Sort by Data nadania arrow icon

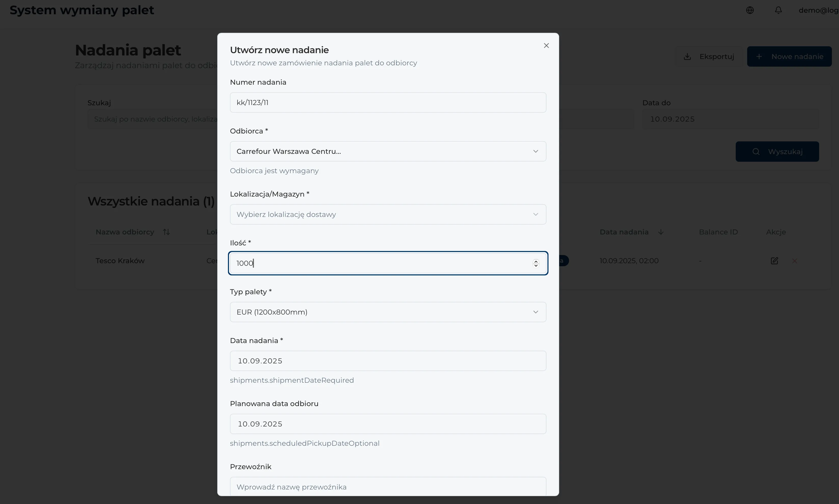pyautogui.click(x=661, y=232)
